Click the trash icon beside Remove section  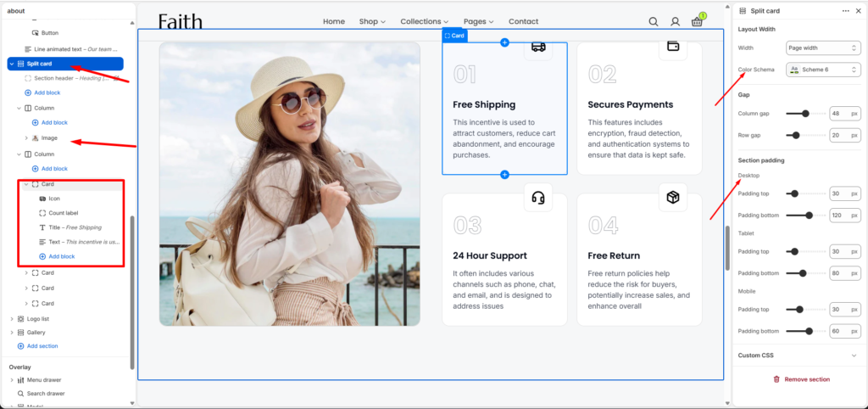(776, 379)
